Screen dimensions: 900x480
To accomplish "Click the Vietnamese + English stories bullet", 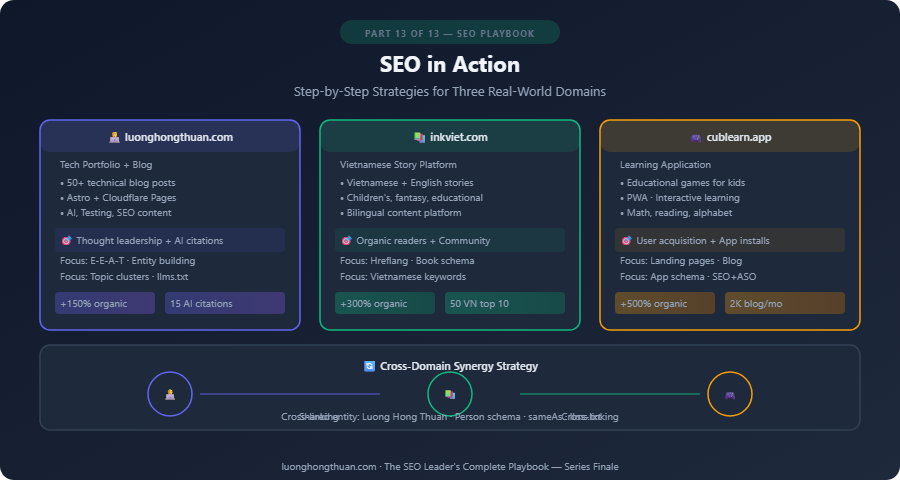I will coord(407,183).
